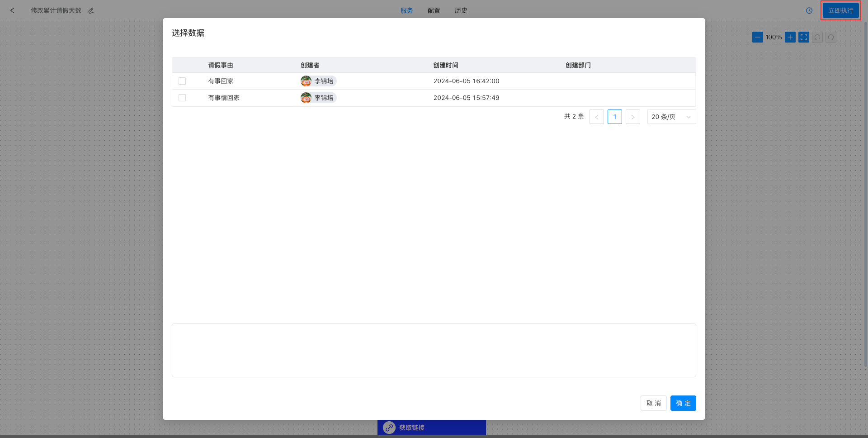Click the back arrow icon
Viewport: 868px width, 438px height.
pos(12,10)
